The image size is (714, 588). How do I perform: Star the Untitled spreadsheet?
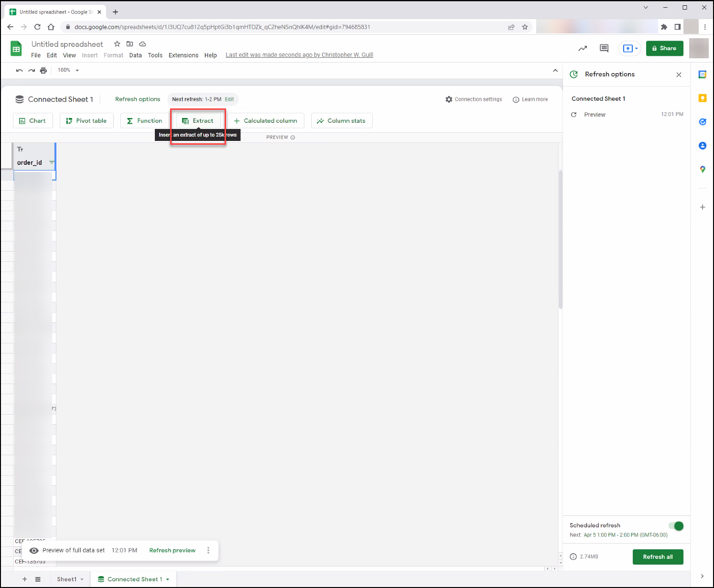(117, 44)
